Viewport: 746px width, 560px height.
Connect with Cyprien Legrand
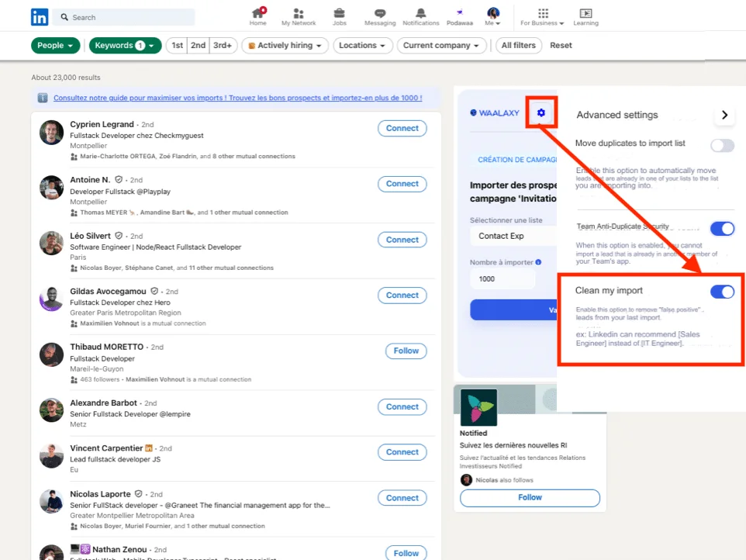click(402, 129)
